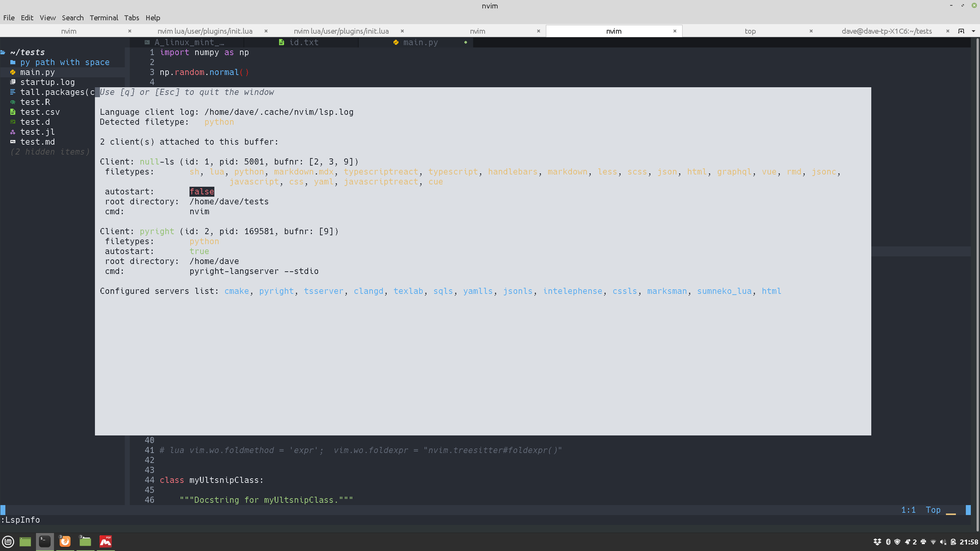Click the '(2 hidden items)' tree entry

tap(50, 152)
